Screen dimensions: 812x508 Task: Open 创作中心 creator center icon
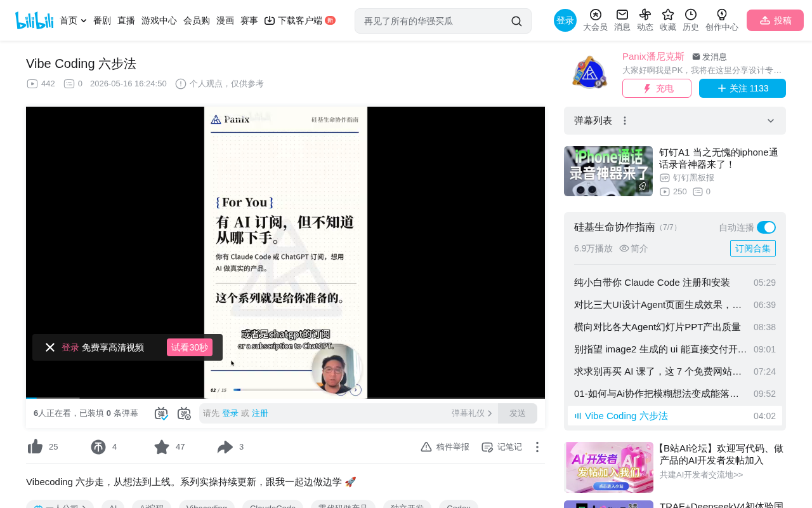pos(722,20)
